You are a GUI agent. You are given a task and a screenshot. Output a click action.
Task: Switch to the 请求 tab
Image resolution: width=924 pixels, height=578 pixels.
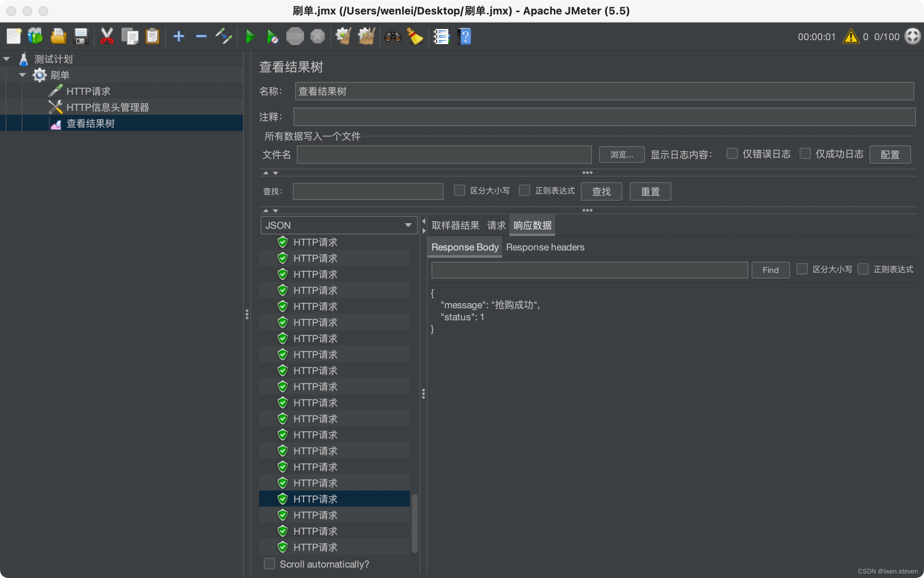coord(496,225)
